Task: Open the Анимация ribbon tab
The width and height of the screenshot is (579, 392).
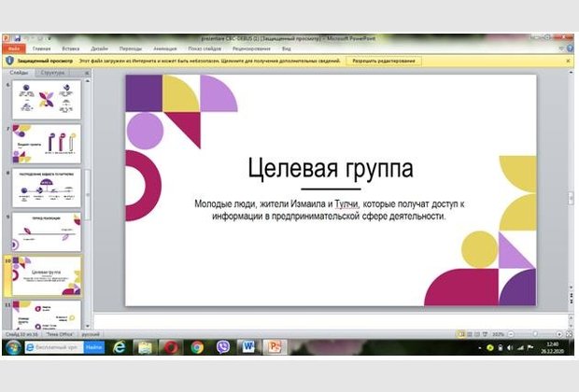Action: 164,47
